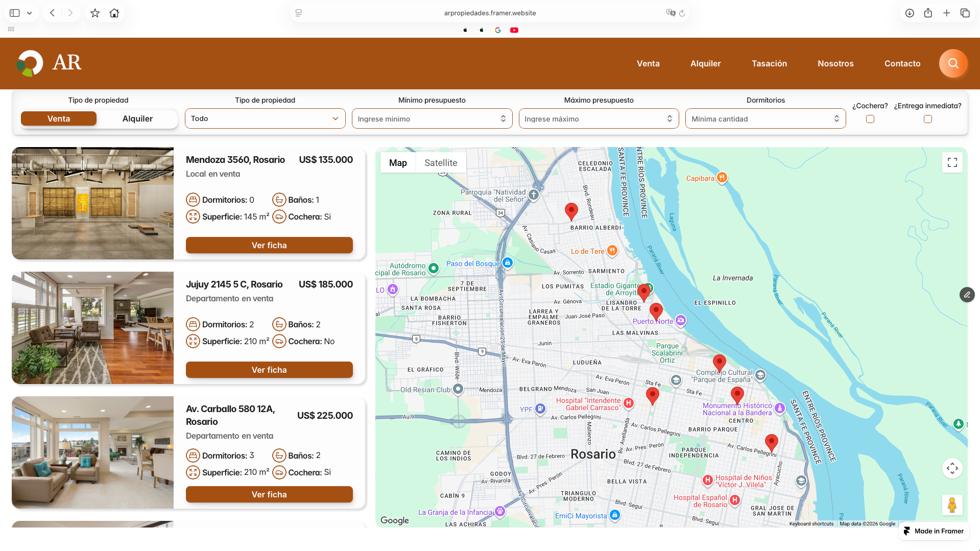Switch the toggle to Alquiler

click(x=137, y=118)
